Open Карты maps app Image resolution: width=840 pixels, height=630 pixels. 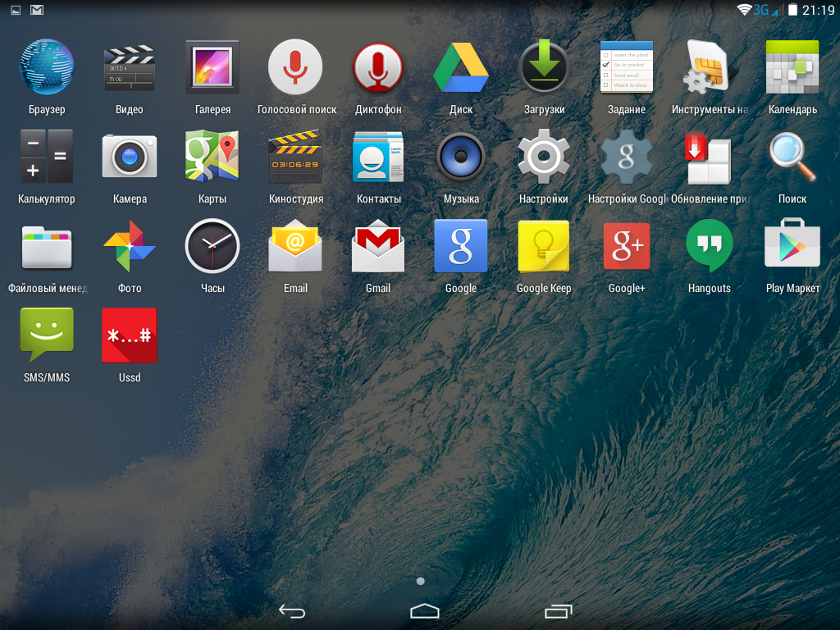(x=212, y=157)
